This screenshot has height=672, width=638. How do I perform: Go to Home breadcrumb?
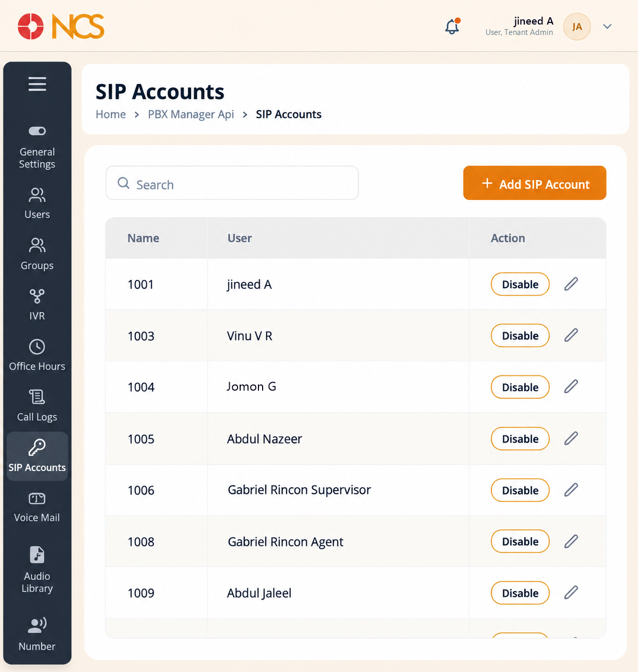(x=111, y=114)
